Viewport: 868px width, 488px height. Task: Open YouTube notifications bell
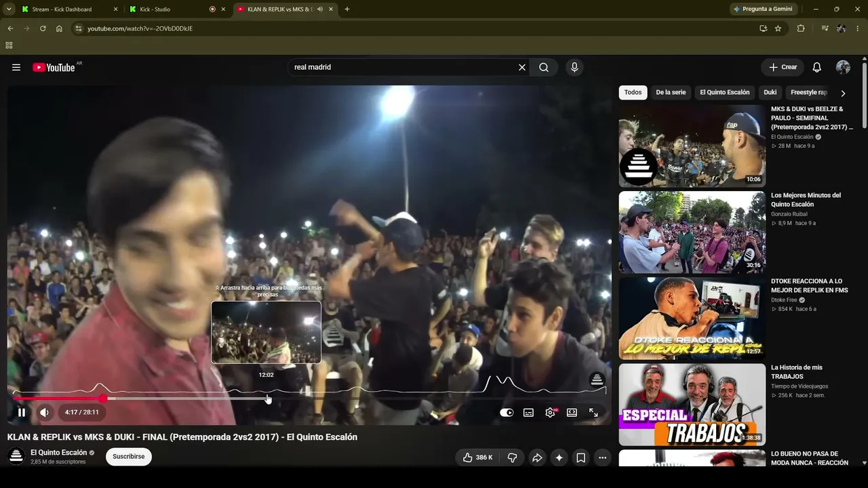click(x=816, y=67)
